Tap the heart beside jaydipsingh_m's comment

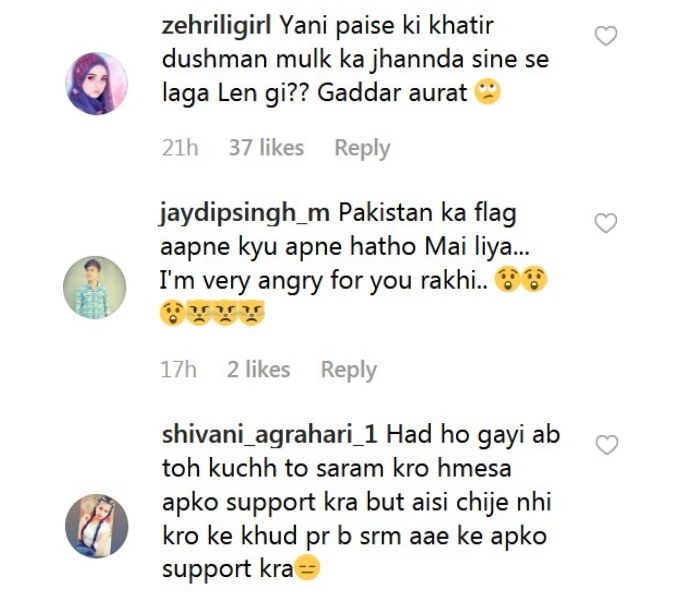coord(606,223)
